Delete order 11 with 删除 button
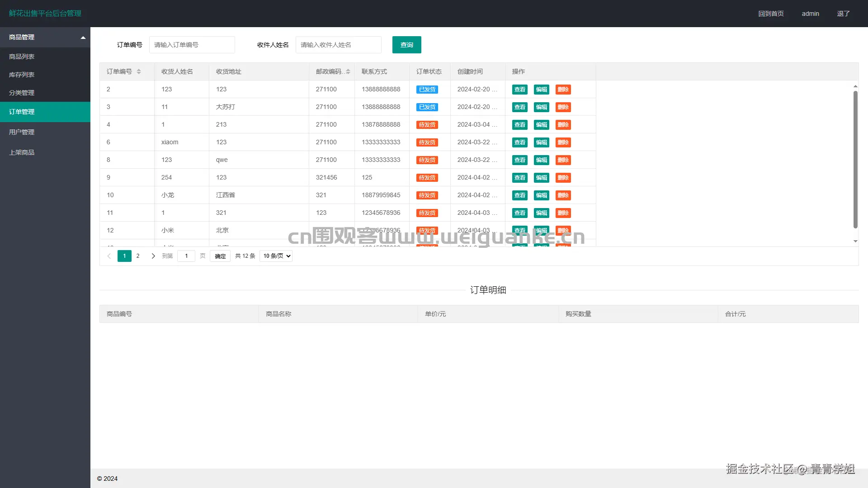Screen dimensions: 868x488 pyautogui.click(x=563, y=213)
